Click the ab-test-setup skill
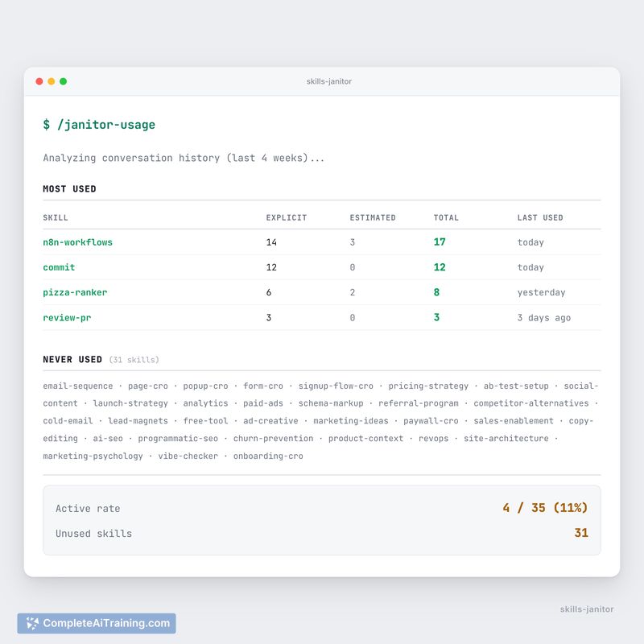The width and height of the screenshot is (644, 644). coord(516,386)
